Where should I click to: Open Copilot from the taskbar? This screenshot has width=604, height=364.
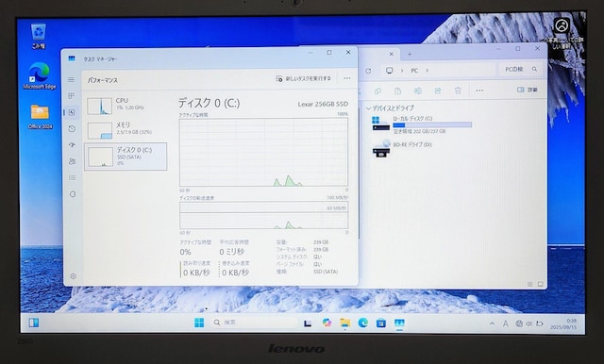(x=327, y=323)
